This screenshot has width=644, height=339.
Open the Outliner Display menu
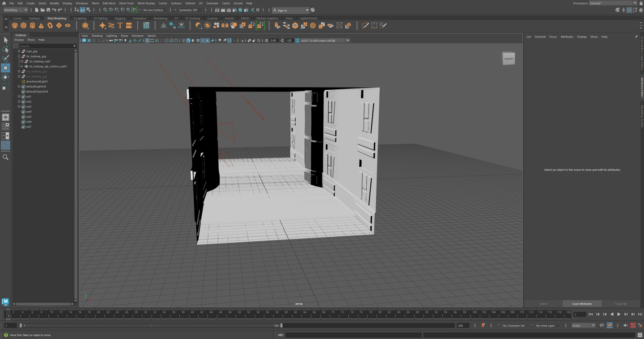click(x=19, y=40)
